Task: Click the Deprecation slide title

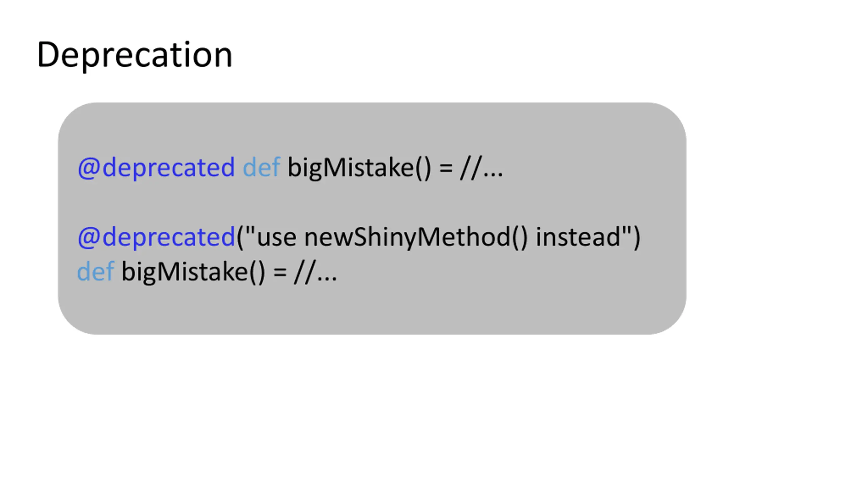Action: point(135,55)
